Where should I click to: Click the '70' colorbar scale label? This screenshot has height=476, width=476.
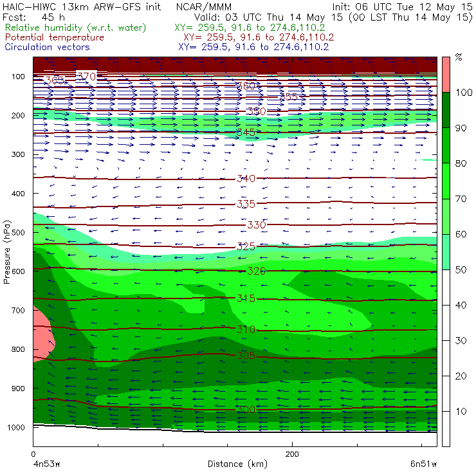[461, 199]
